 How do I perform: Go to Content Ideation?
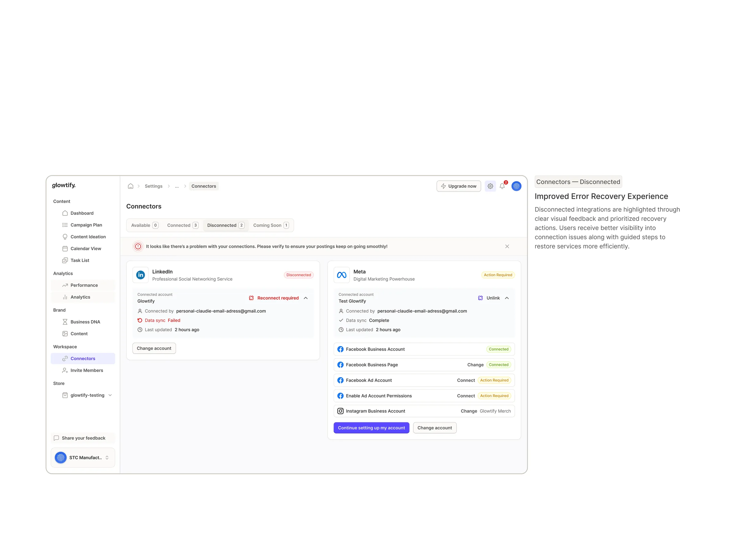click(83, 237)
